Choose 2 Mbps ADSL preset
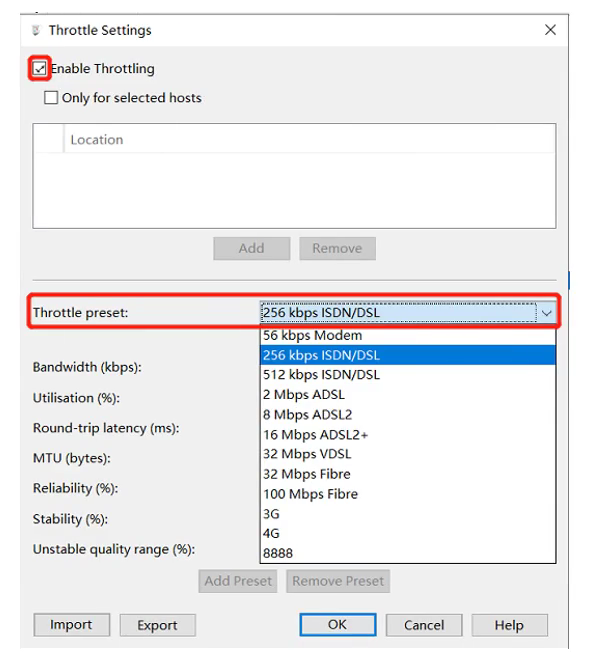The height and width of the screenshot is (669, 598). 408,395
